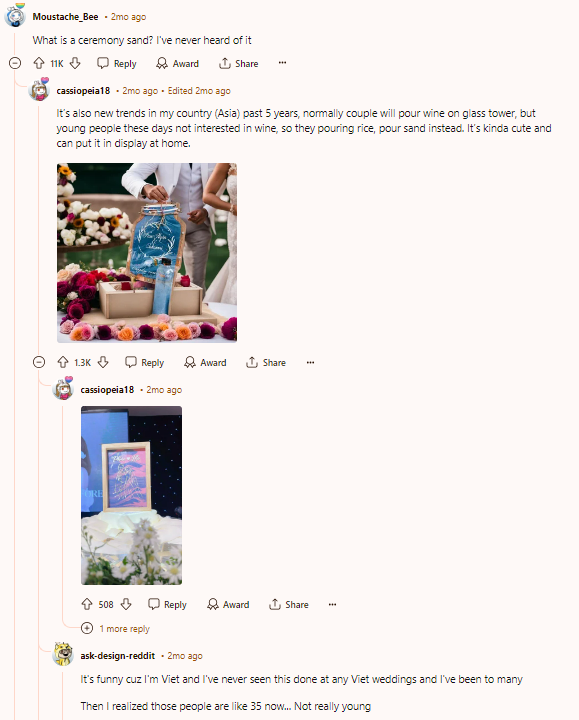Open the framed sand art photo
The width and height of the screenshot is (579, 720).
tap(131, 495)
